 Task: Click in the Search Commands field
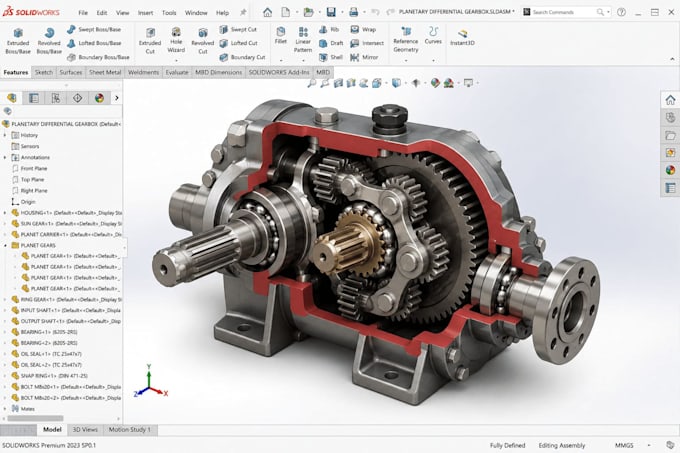(x=564, y=12)
